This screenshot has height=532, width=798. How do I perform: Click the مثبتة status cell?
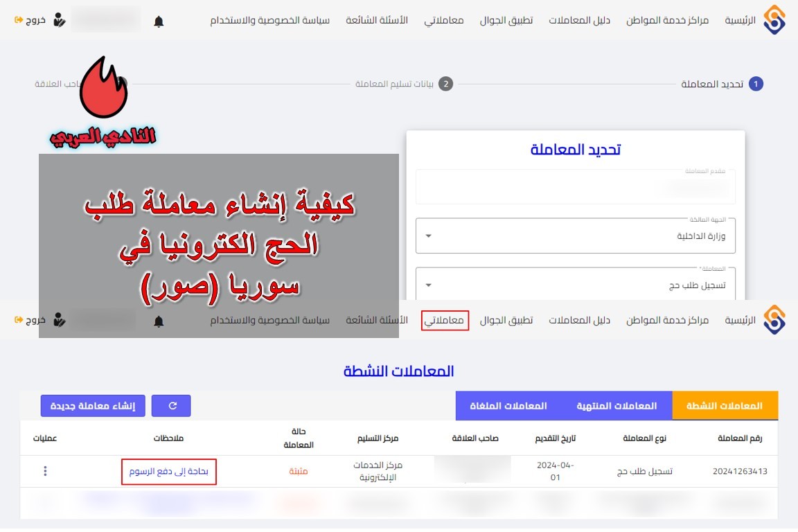pyautogui.click(x=299, y=472)
